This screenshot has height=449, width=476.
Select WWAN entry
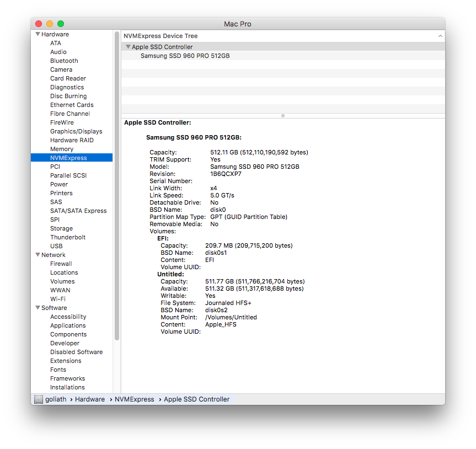pos(60,290)
